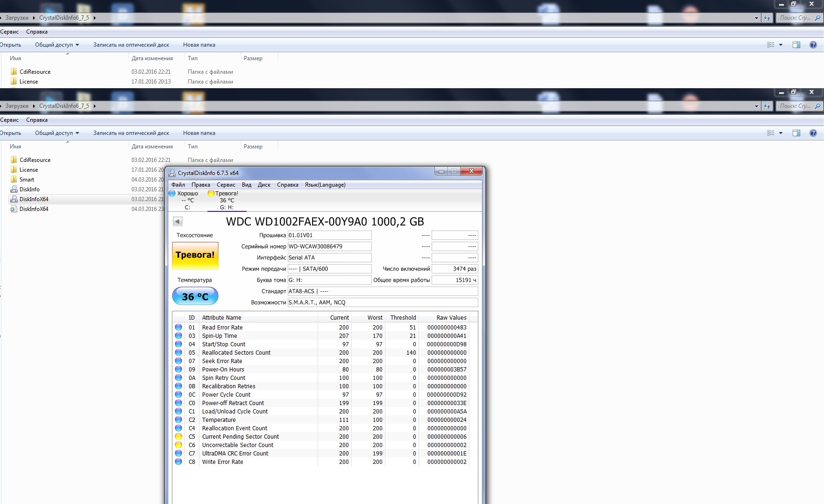This screenshot has height=504, width=824.
Task: Click the status circle beside Reallocated Sectors Count
Action: click(x=178, y=352)
